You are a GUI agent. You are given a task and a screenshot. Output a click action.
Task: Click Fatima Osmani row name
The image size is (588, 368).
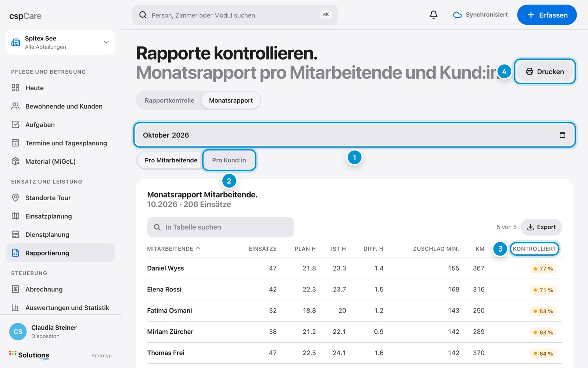coord(169,311)
